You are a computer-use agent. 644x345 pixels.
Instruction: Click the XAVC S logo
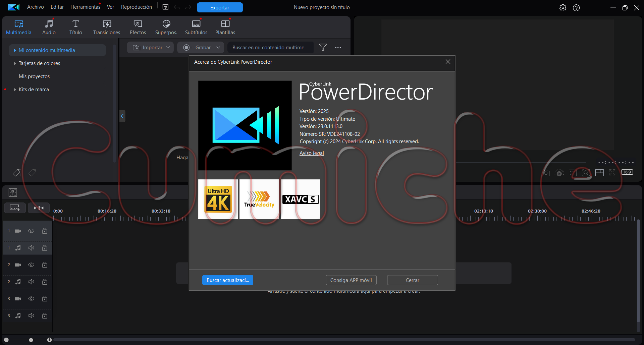[x=301, y=199]
